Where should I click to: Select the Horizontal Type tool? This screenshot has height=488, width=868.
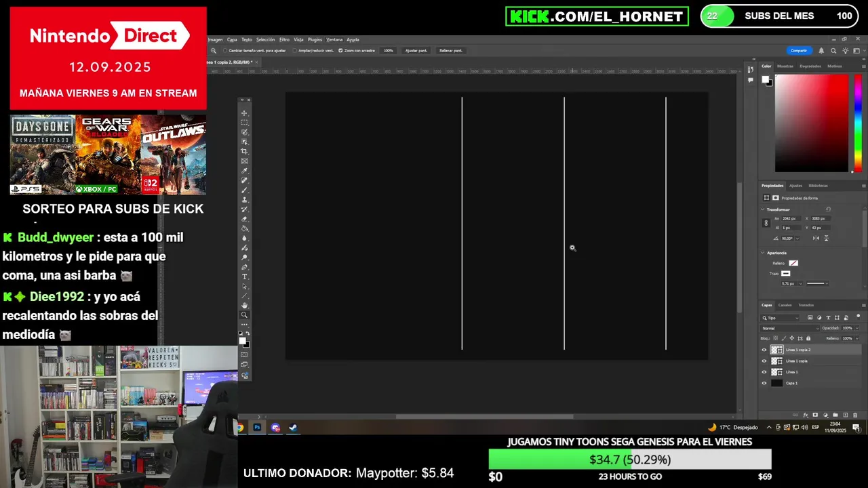tap(244, 276)
